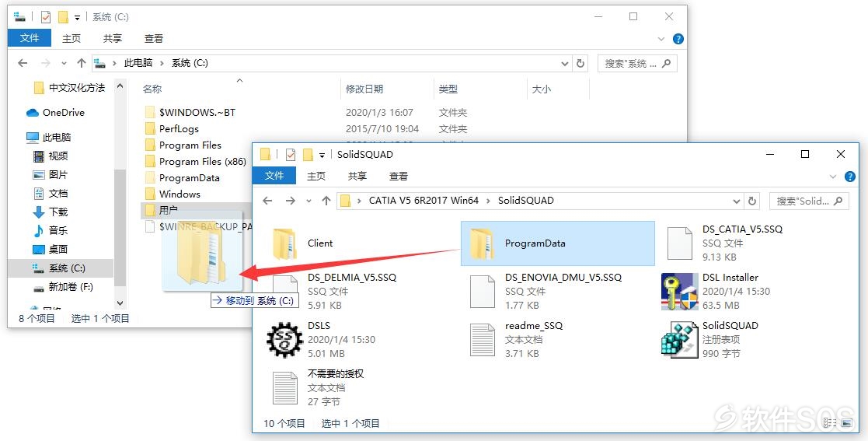The width and height of the screenshot is (868, 441).
Task: Open recent locations dropdown in 系统 (C:) window
Action: point(64,63)
